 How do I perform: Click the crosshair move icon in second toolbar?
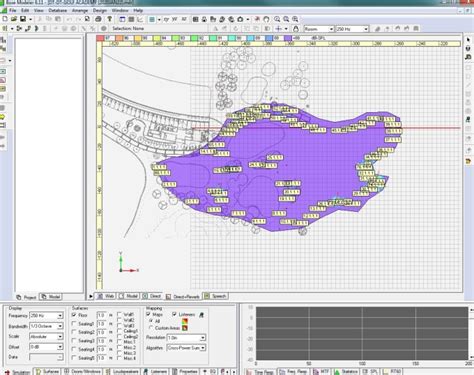pyautogui.click(x=279, y=29)
